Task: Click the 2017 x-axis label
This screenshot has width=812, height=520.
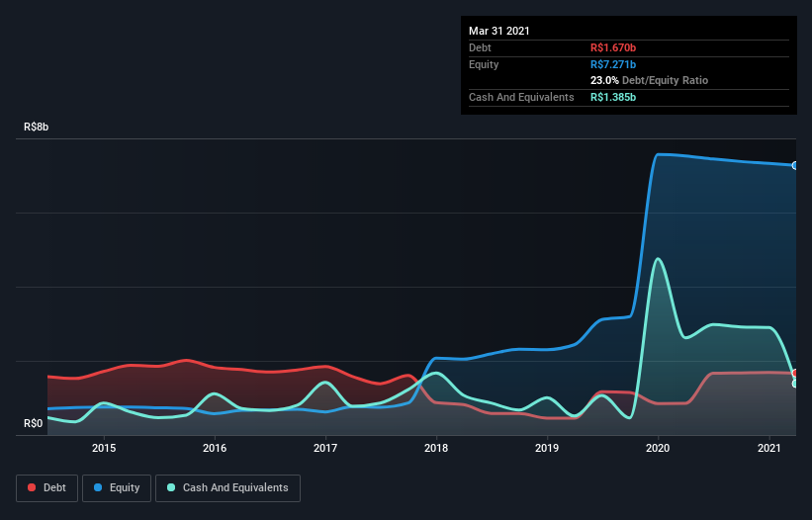Action: coord(325,448)
